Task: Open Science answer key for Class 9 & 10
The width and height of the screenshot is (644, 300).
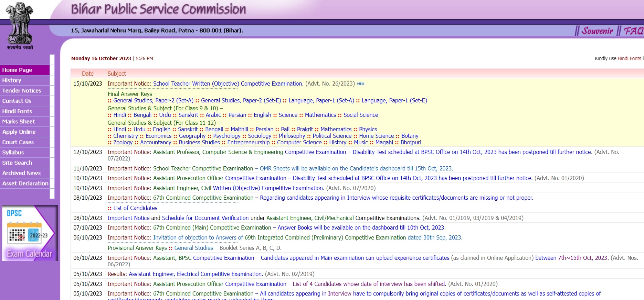Action: click(288, 115)
